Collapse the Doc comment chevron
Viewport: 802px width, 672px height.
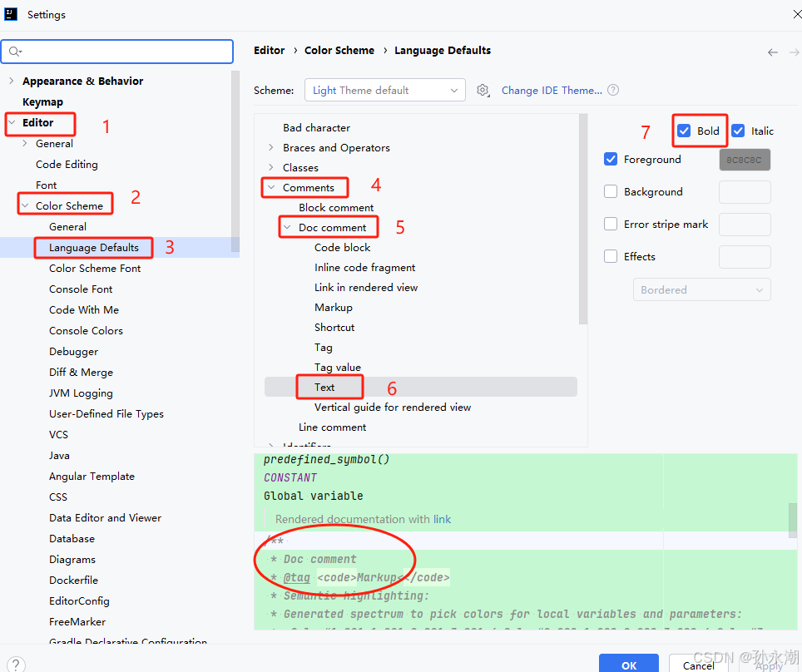point(288,227)
